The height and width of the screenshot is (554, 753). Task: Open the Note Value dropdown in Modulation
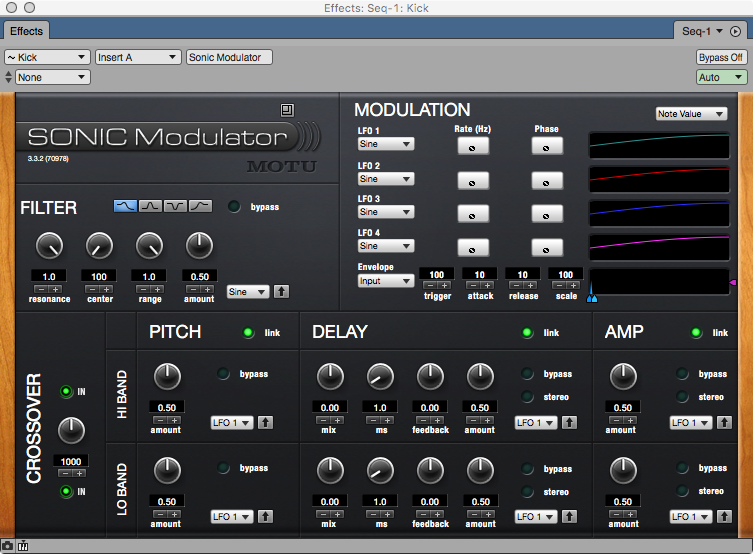pos(692,114)
